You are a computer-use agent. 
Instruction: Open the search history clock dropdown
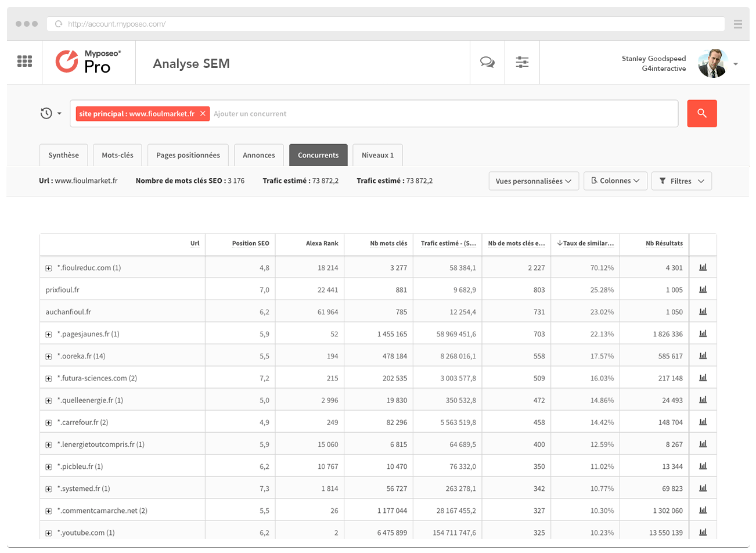pyautogui.click(x=51, y=113)
